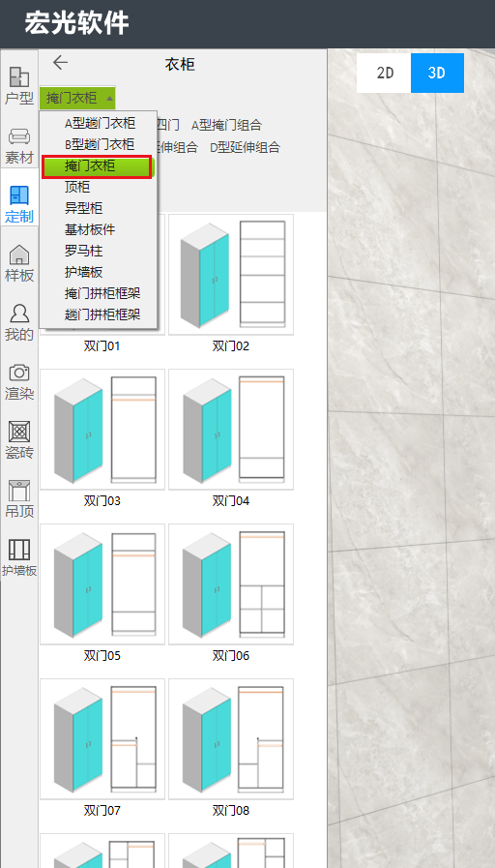The width and height of the screenshot is (495, 868).
Task: Click the 宏光软件 application title
Action: click(76, 23)
